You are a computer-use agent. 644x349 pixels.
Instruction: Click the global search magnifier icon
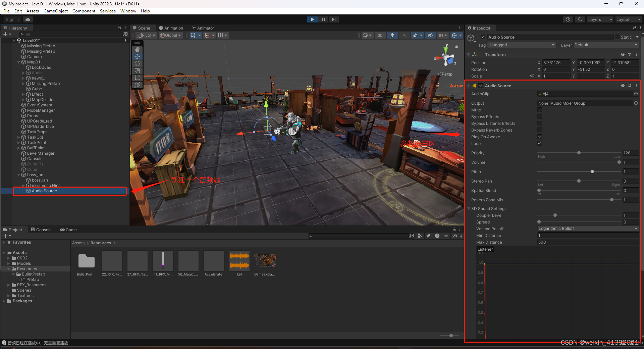pos(580,19)
